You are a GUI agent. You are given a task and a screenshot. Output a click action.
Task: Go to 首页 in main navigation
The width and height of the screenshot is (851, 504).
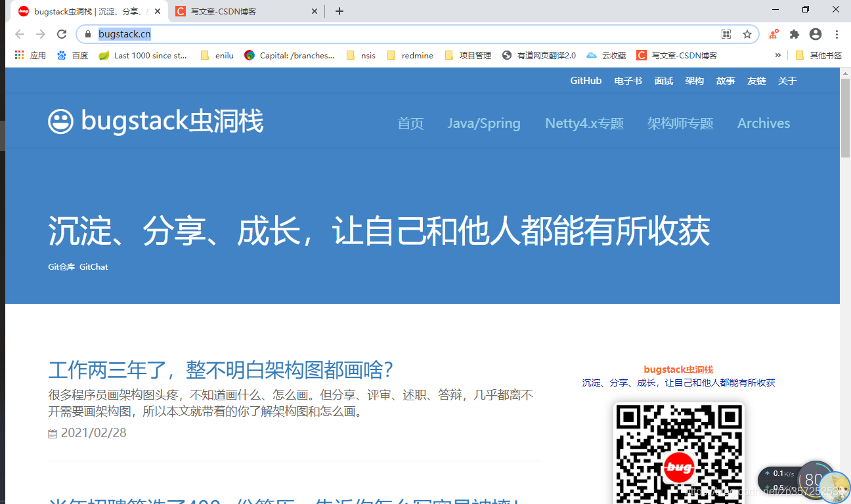click(x=411, y=123)
